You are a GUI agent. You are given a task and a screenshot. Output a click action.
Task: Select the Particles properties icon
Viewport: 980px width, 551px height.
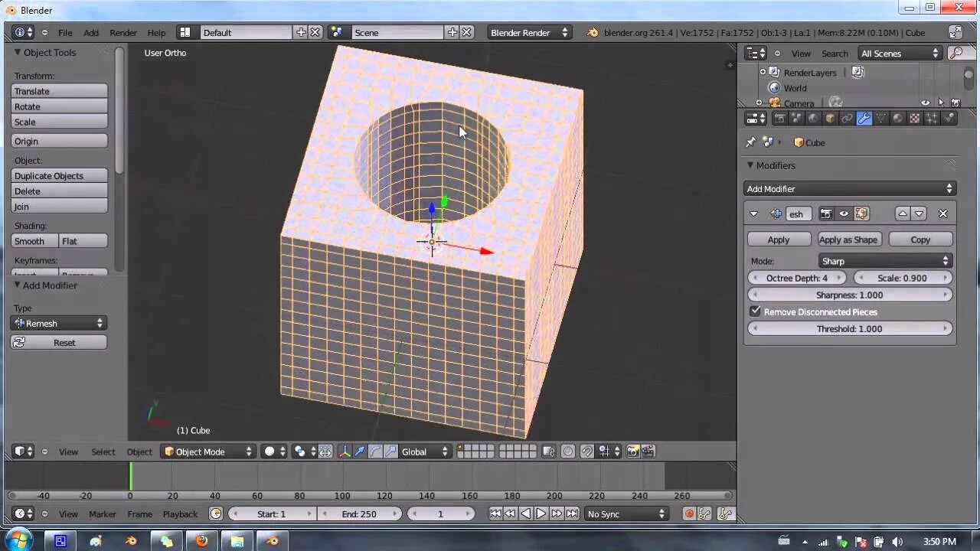[x=931, y=118]
